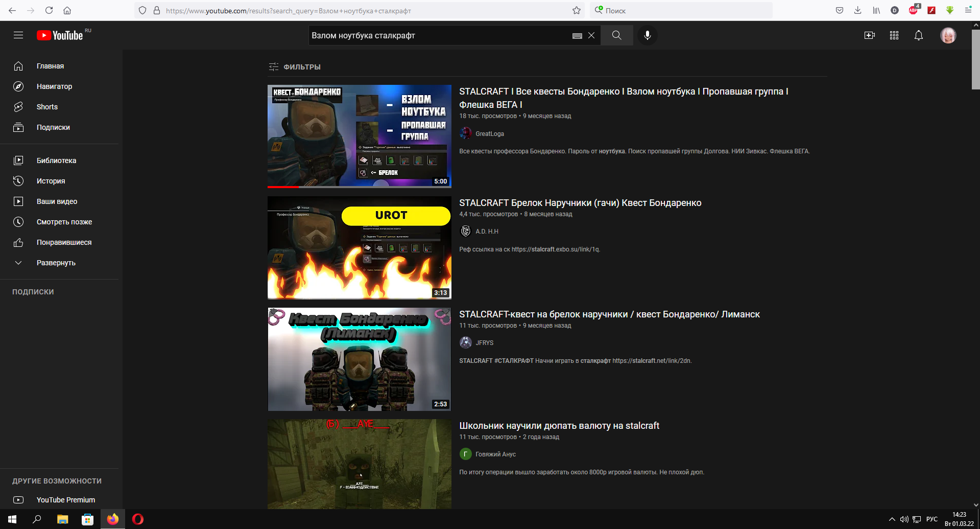
Task: Go back with the browser arrow
Action: point(12,10)
